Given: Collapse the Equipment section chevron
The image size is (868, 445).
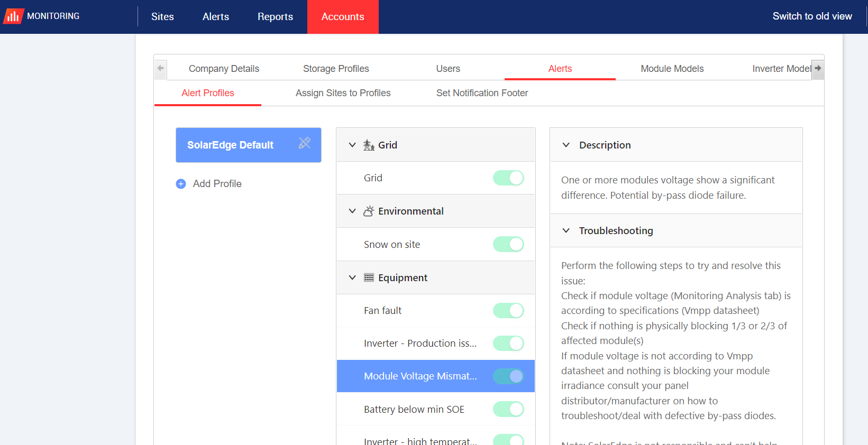Looking at the screenshot, I should (352, 277).
